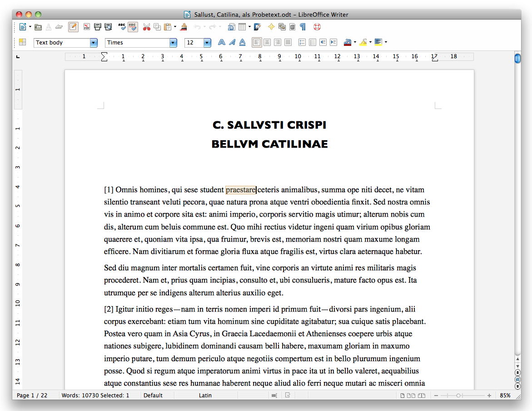Click the Previous Page double-arrow button
Image resolution: width=532 pixels, height=411 pixels.
click(518, 372)
